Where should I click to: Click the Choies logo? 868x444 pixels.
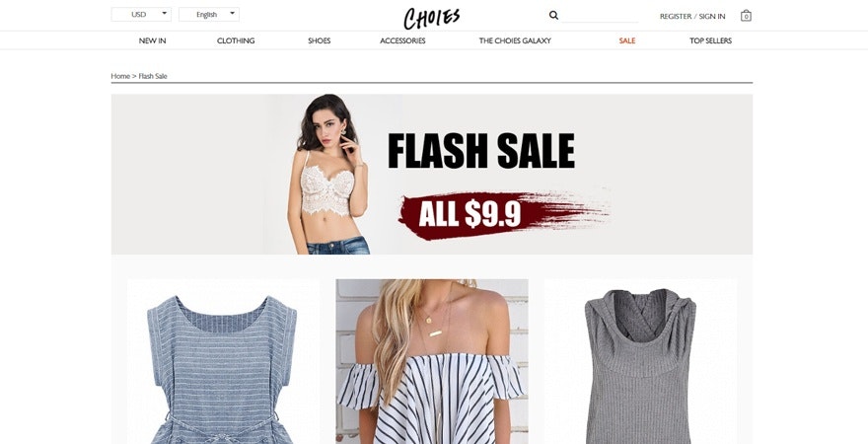point(431,18)
